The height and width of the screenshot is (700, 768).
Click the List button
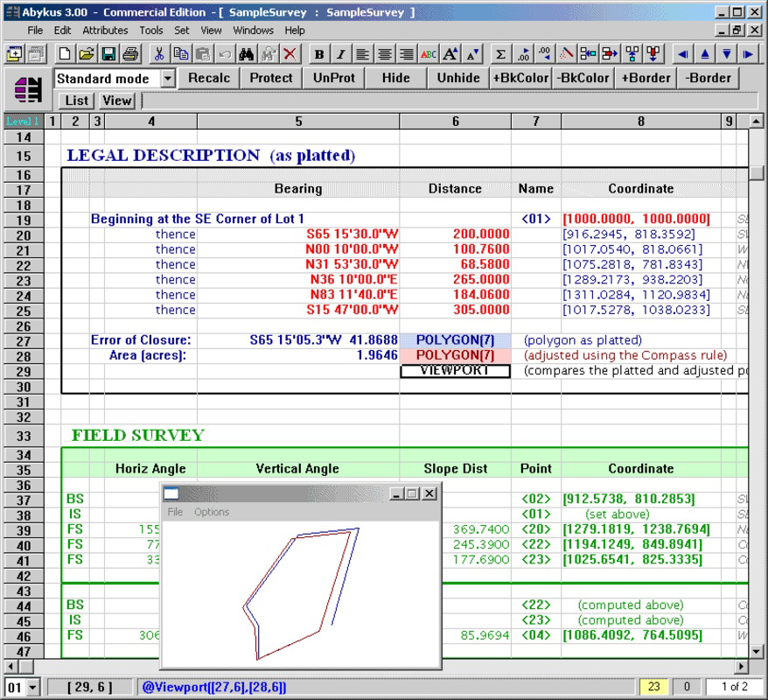click(x=77, y=101)
